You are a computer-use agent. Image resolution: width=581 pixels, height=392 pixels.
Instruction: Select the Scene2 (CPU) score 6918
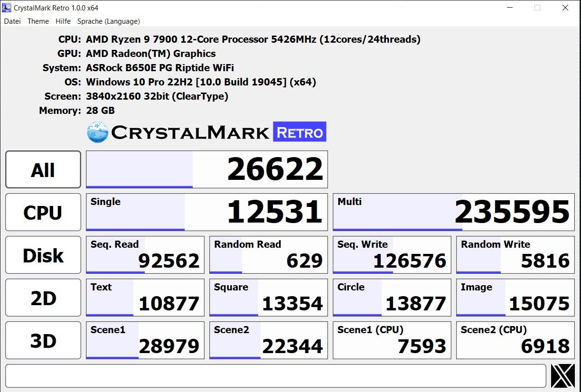pos(515,340)
